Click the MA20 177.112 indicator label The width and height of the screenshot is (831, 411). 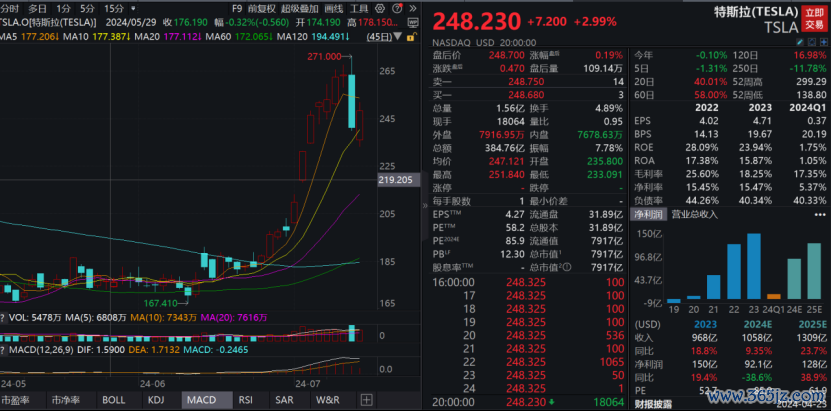[166, 36]
